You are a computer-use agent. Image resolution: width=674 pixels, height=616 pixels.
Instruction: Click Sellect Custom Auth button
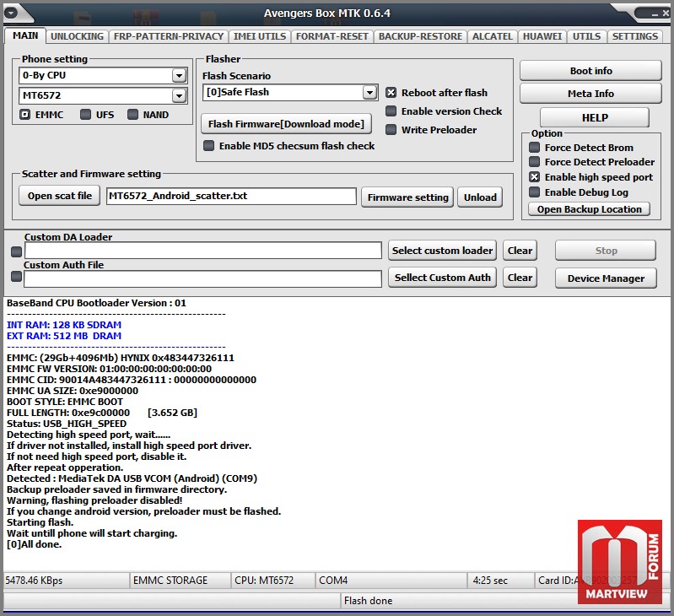(x=442, y=278)
